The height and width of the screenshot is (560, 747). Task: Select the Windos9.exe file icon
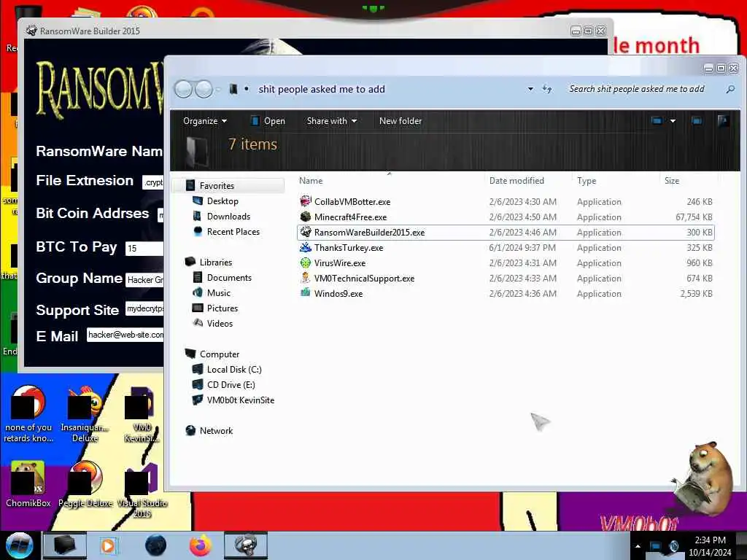coord(306,293)
